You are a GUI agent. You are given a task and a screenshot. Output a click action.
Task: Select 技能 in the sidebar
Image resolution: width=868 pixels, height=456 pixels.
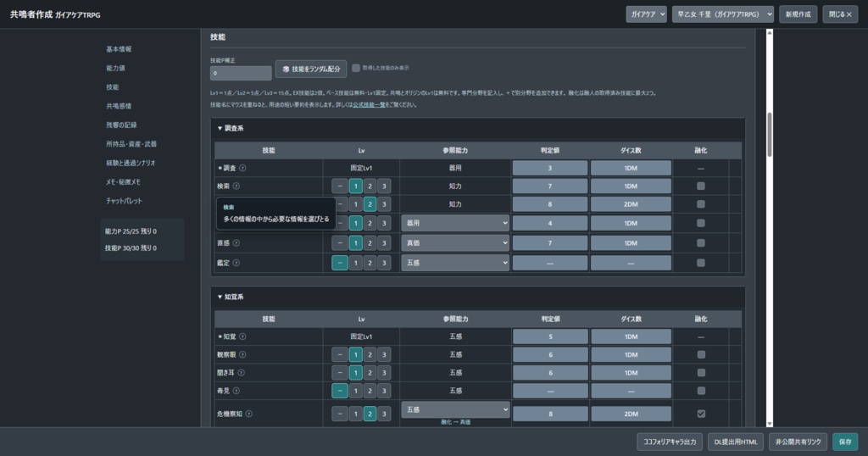point(113,87)
